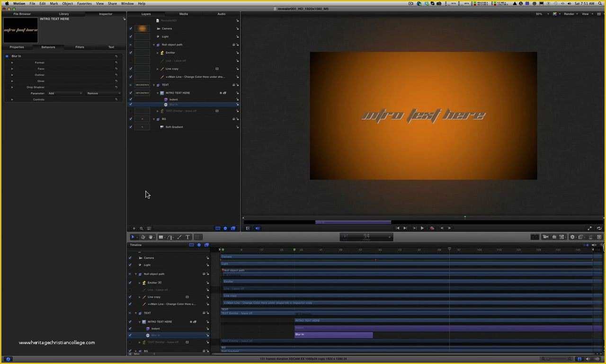Disable the Indent filter checkbox
This screenshot has width=606, height=364.
point(131,99)
